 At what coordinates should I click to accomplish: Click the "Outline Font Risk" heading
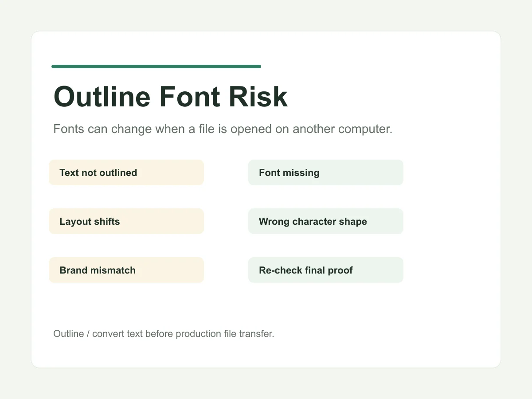(x=171, y=97)
